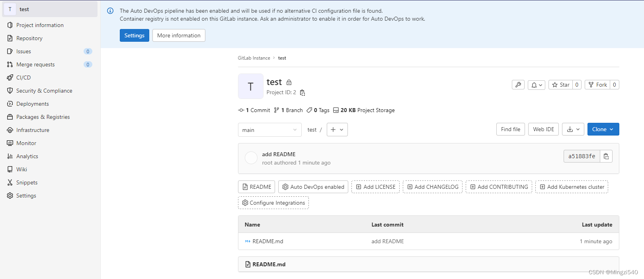This screenshot has height=279, width=644.
Task: Click the Snippets icon in sidebar
Action: tap(11, 182)
